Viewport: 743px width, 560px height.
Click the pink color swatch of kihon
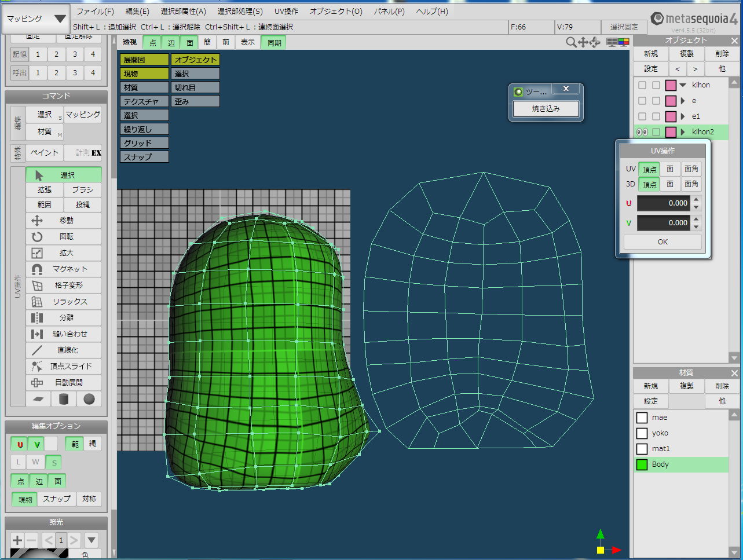coord(671,85)
